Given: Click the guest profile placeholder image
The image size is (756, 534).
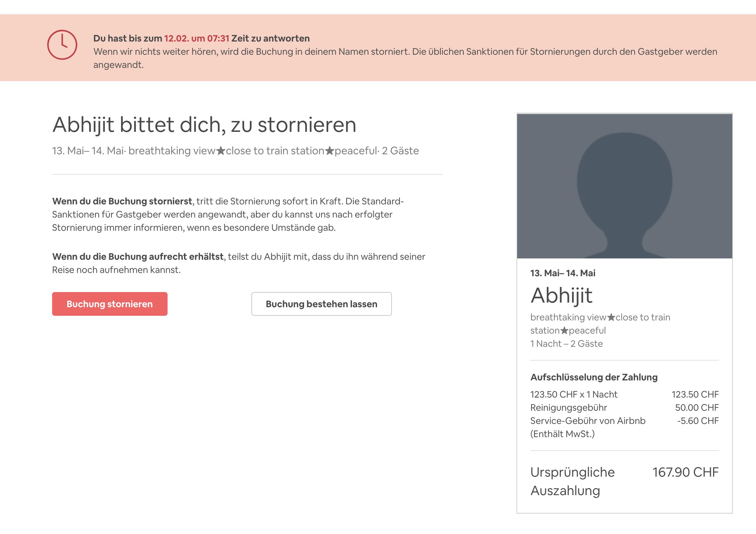Looking at the screenshot, I should coord(624,186).
